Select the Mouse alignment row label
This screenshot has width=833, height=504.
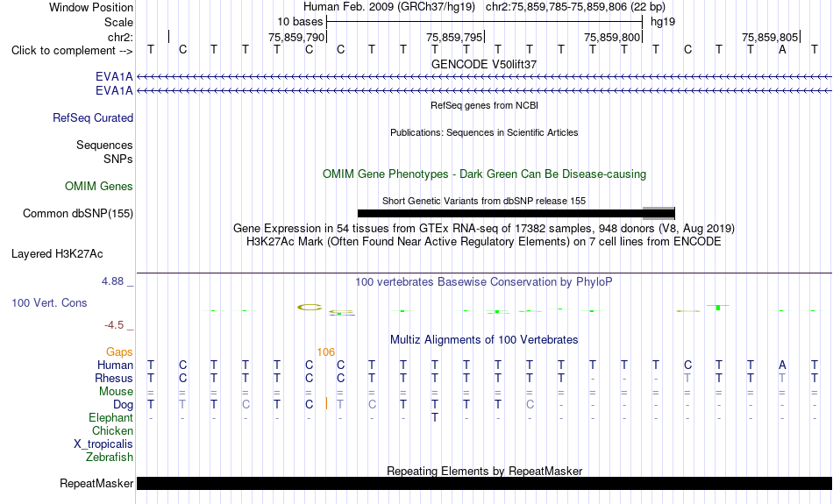116,392
